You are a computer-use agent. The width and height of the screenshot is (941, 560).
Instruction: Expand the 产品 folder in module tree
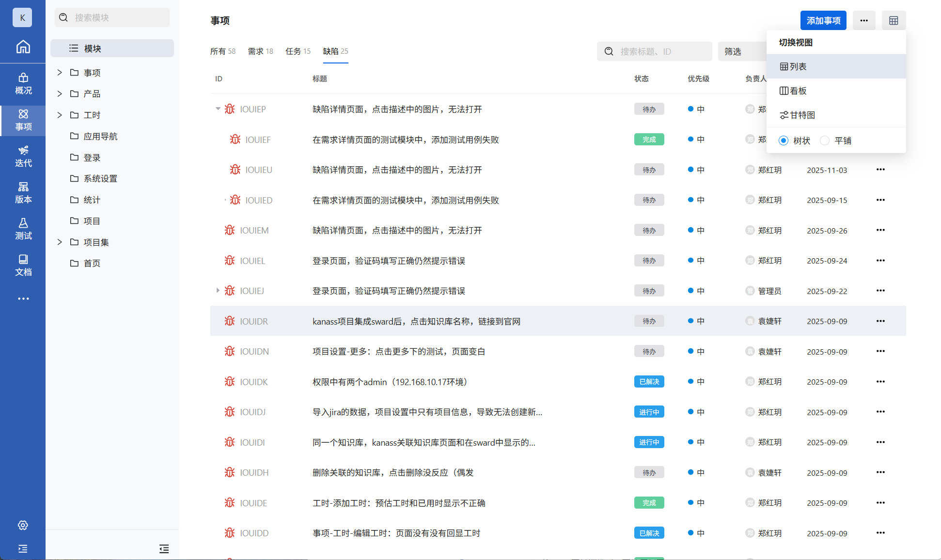click(60, 93)
